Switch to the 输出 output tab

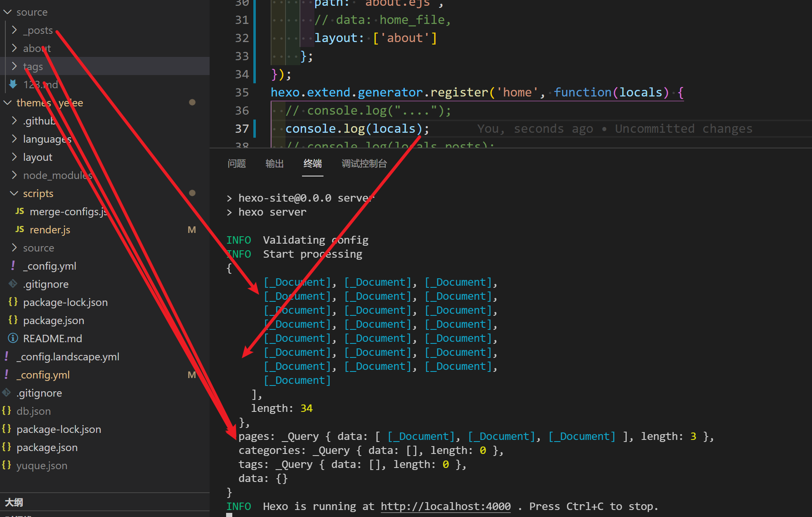tap(275, 164)
